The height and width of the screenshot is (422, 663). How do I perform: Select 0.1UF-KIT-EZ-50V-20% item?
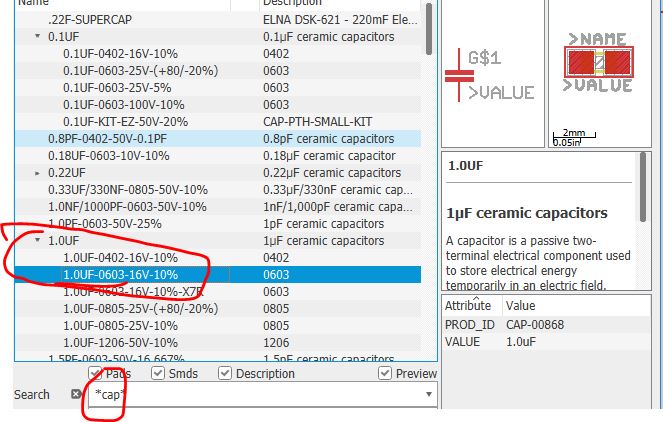125,122
